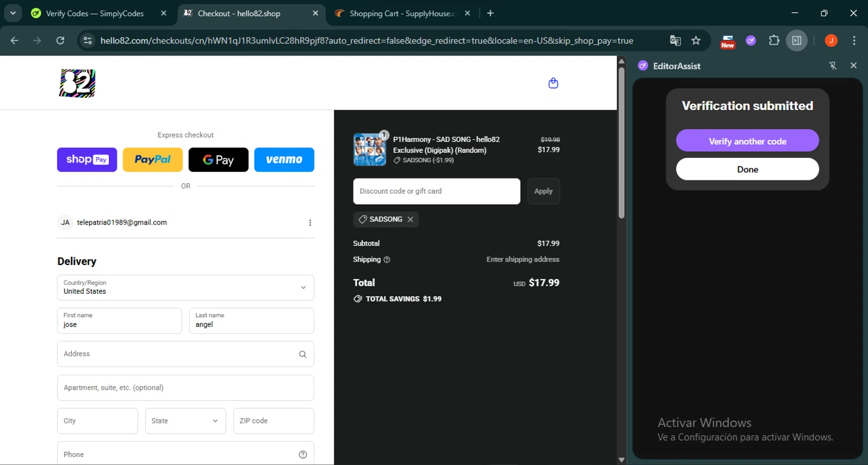Expand the Country/Region dropdown
The image size is (868, 465).
pyautogui.click(x=186, y=287)
